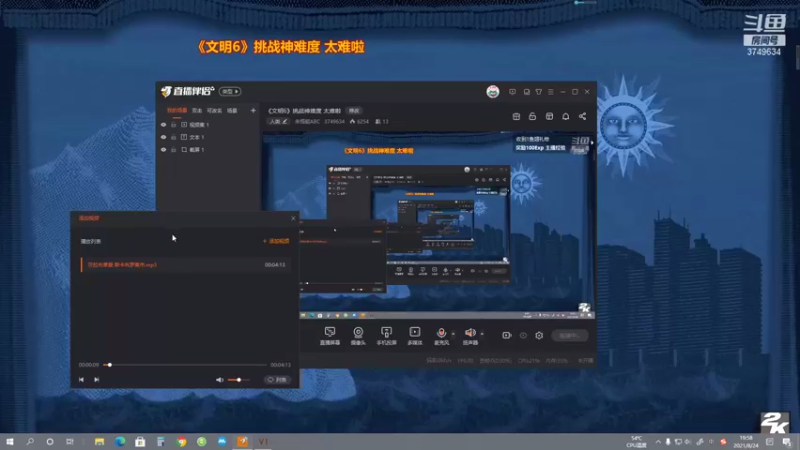Click the orange add video link in the playlist dialog

pos(276,241)
